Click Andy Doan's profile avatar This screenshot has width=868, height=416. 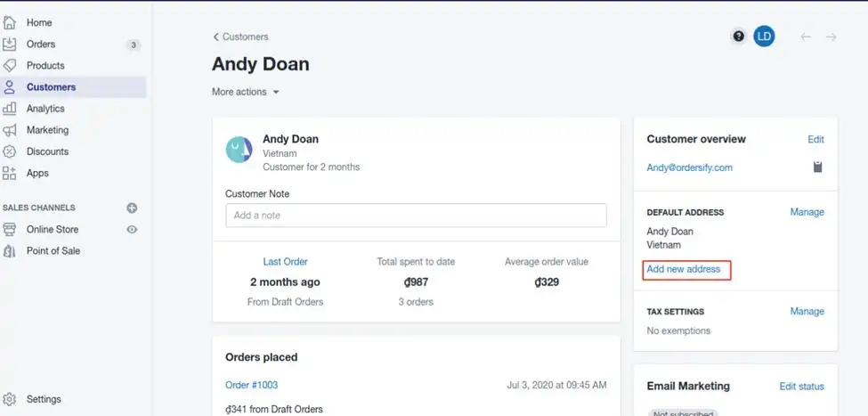click(239, 150)
